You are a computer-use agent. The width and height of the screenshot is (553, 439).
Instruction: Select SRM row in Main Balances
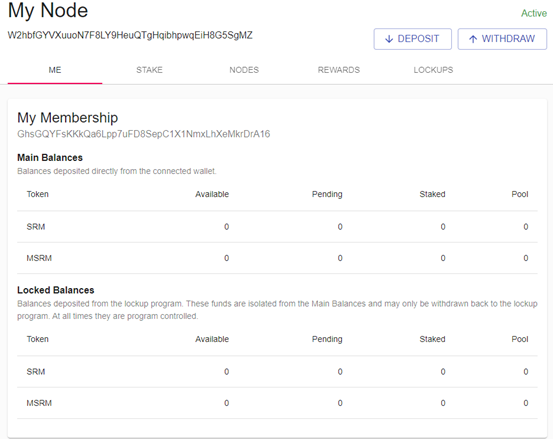tap(277, 227)
